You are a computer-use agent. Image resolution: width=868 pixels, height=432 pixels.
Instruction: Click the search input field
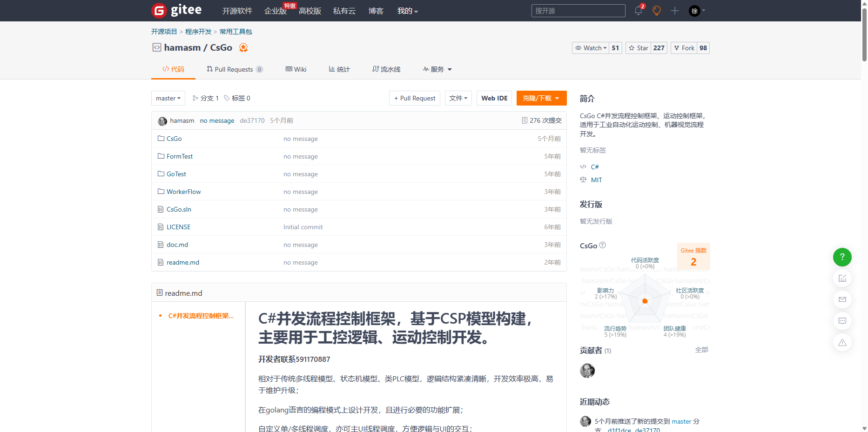click(x=578, y=11)
